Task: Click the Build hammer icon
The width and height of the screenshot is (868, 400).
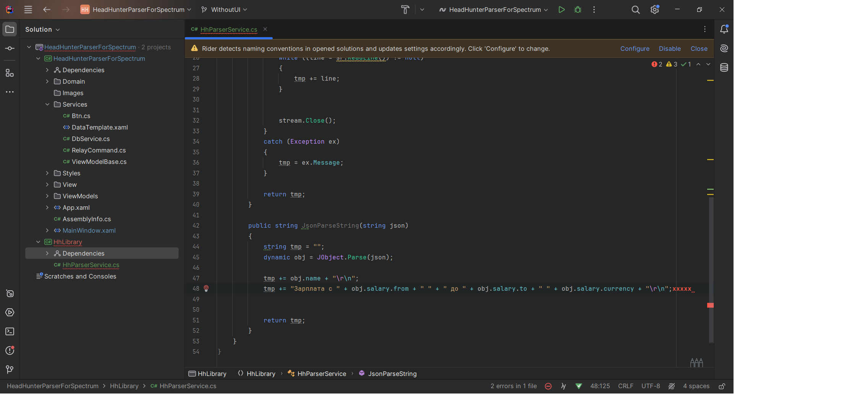Action: 405,10
